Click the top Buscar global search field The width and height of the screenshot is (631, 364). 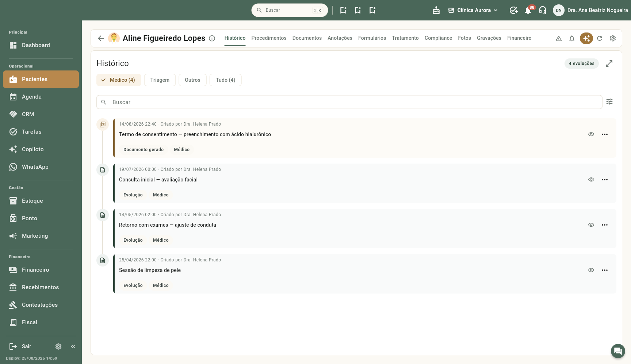pos(290,10)
